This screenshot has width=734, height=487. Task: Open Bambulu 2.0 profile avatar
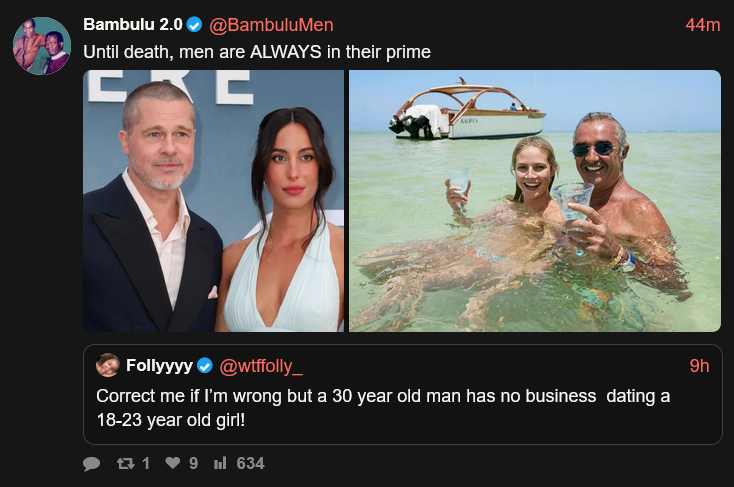click(42, 46)
